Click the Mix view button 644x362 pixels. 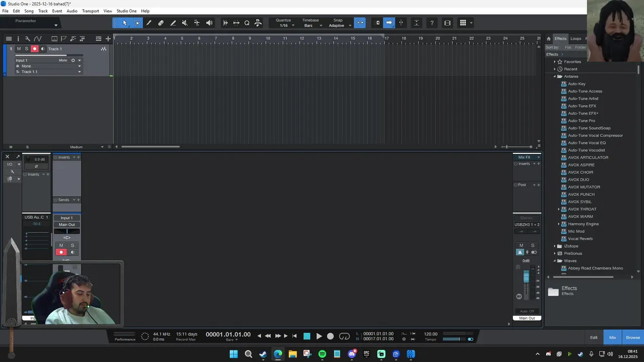click(612, 337)
